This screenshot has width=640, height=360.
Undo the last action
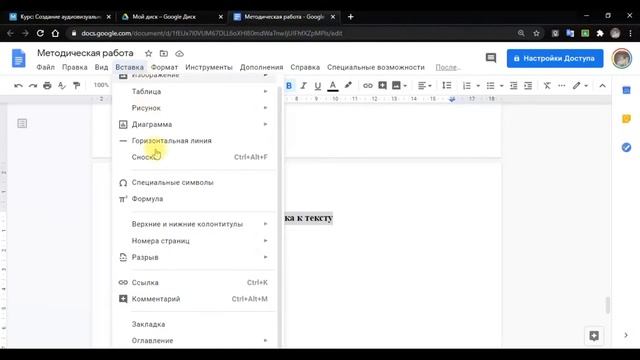18,86
